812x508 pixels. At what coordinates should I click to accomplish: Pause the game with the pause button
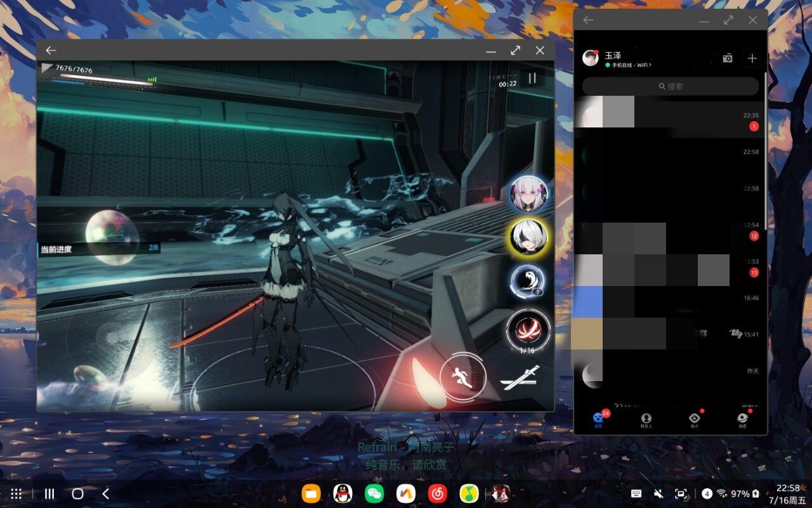click(x=532, y=78)
